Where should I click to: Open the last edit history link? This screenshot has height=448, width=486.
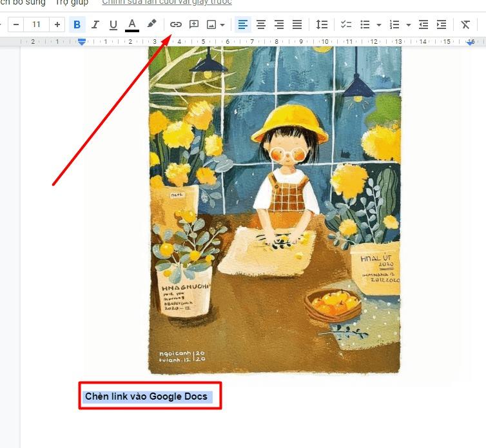click(x=167, y=3)
